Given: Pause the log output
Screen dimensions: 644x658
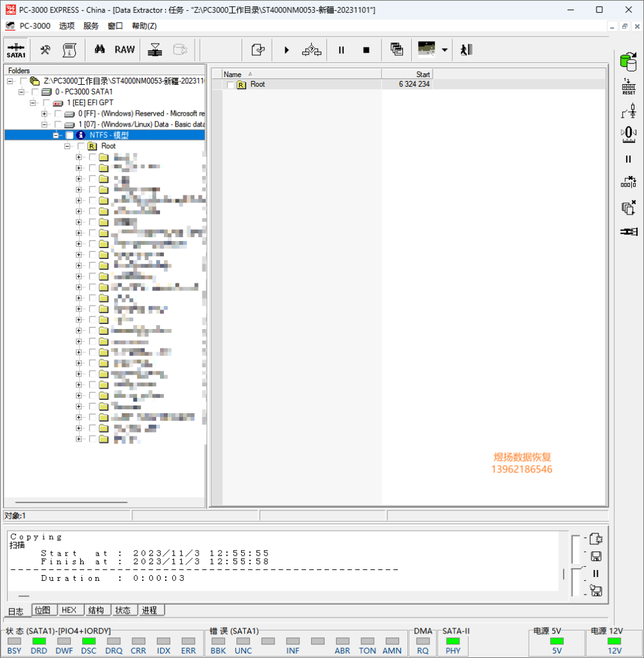Looking at the screenshot, I should tap(596, 574).
